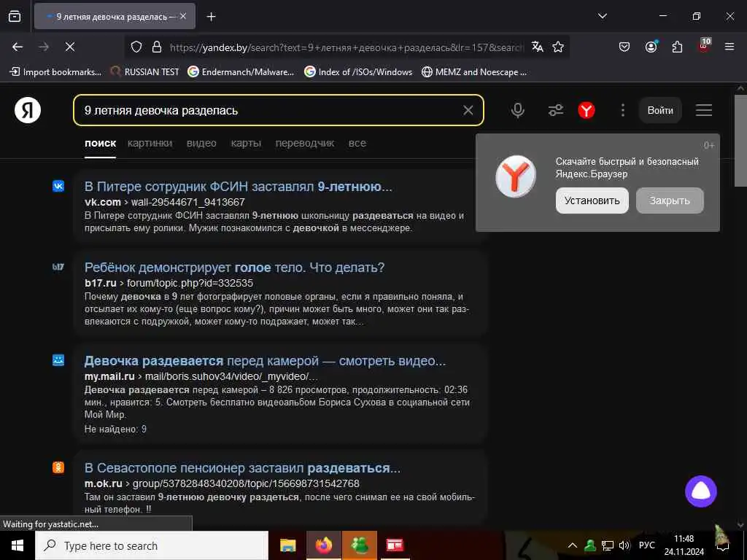Clear the Yandex search box

[x=468, y=110]
